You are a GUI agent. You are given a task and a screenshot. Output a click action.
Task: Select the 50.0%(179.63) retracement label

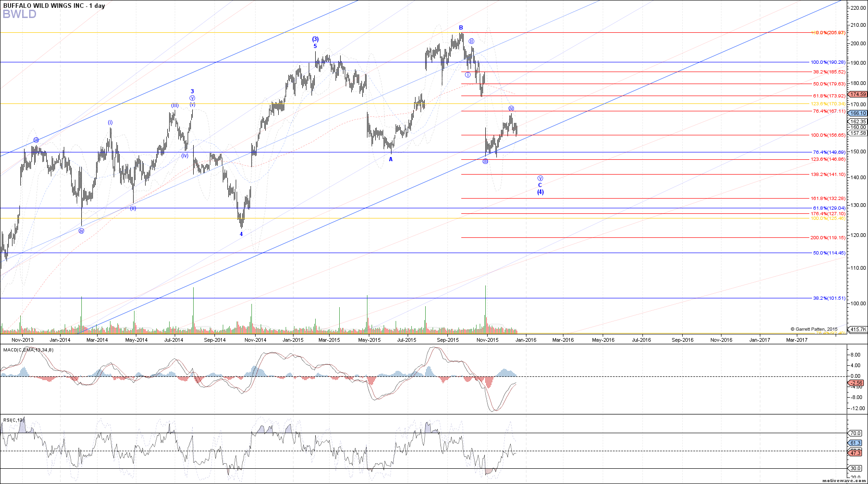click(829, 84)
